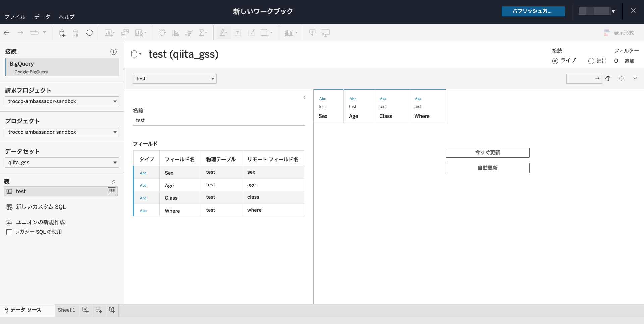Screen dimensions: 644x324
Task: Click the sort descending icon
Action: [x=189, y=33]
